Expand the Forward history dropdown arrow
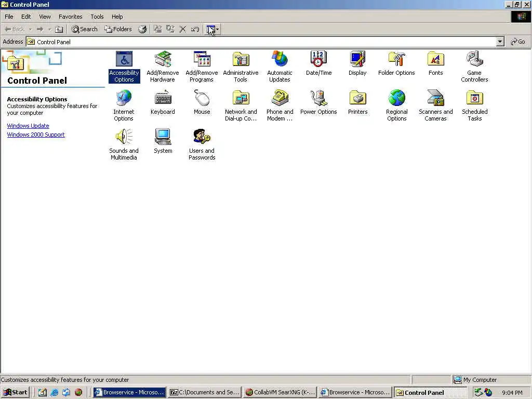 tap(49, 30)
